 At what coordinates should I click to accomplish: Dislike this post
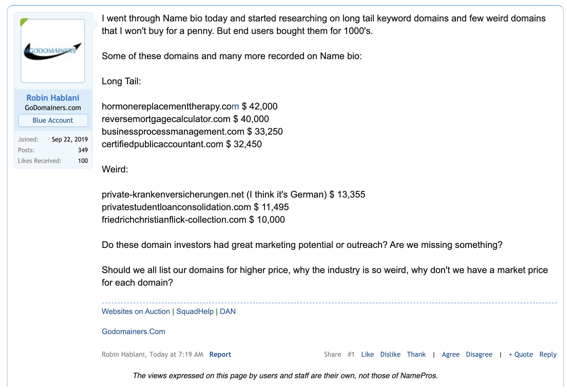390,355
